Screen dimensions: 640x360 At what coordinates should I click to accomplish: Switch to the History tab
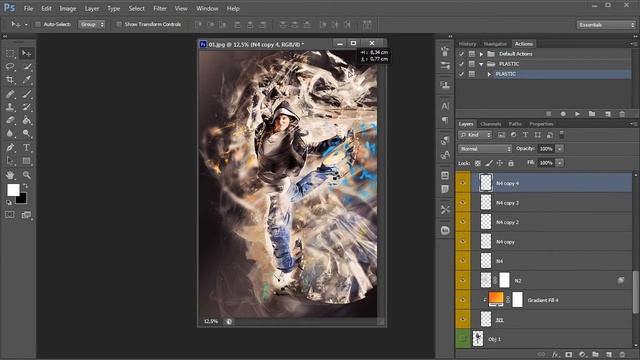pyautogui.click(x=467, y=44)
